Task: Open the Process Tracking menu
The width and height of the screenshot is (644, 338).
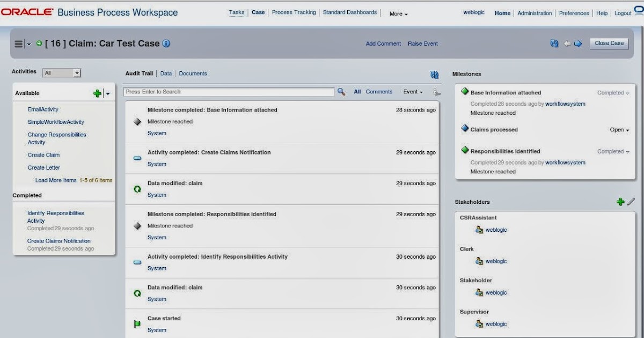Action: pyautogui.click(x=294, y=12)
